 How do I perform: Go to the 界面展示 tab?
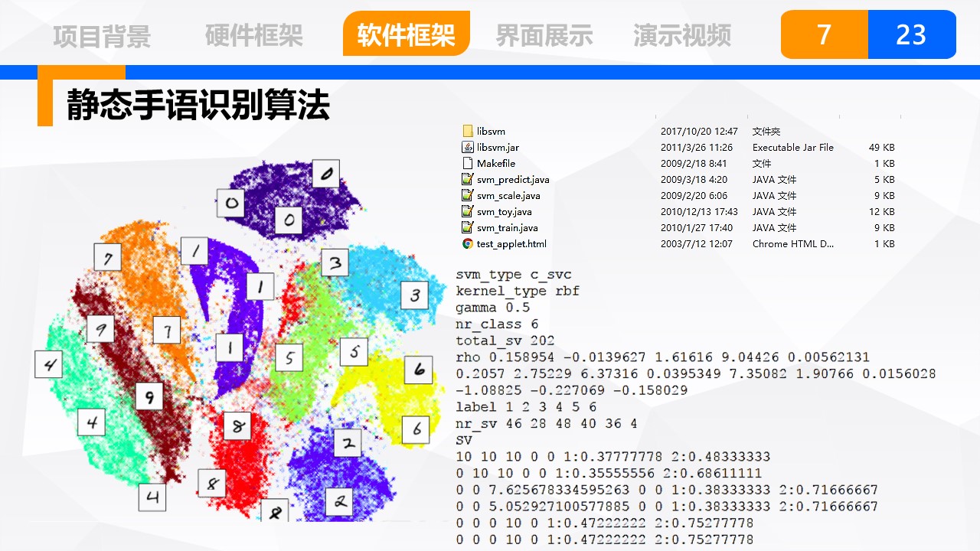544,35
